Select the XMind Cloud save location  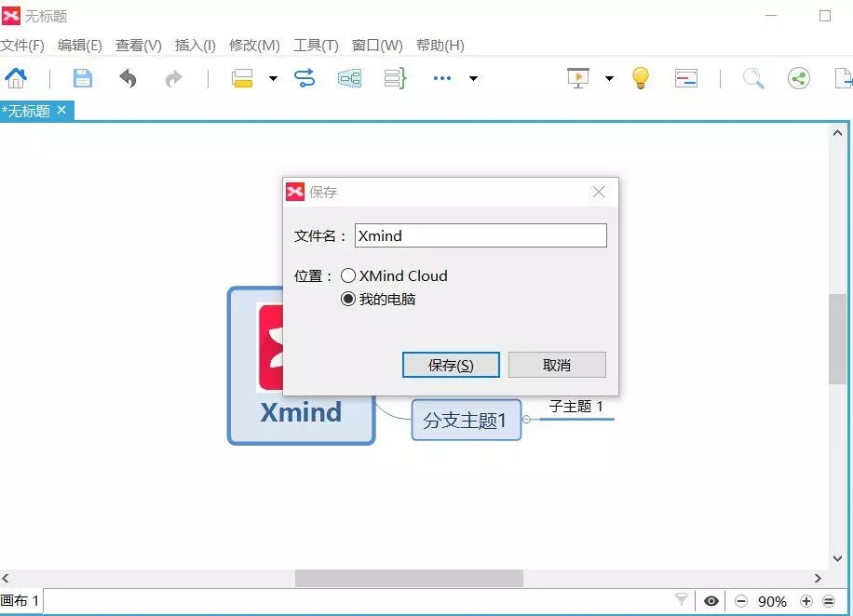point(348,275)
